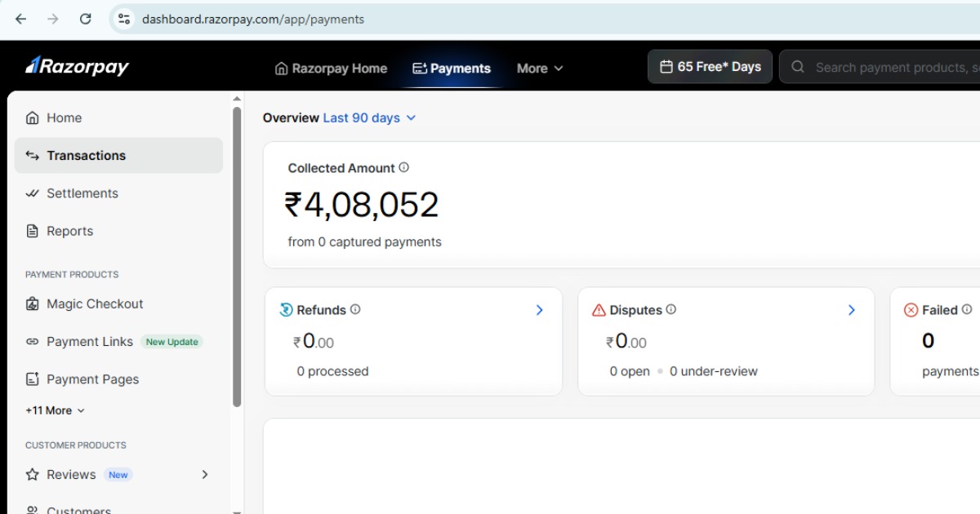
Task: Click the '0 open' disputes text
Action: [x=630, y=371]
